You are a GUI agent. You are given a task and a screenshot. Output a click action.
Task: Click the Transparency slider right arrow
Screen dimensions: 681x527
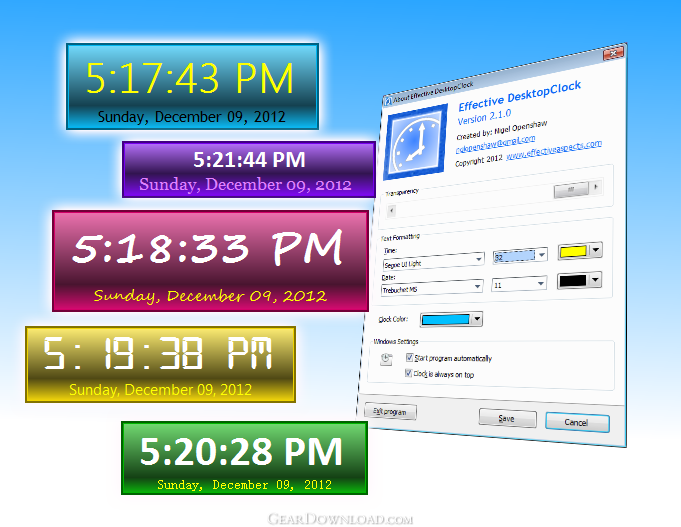(596, 187)
